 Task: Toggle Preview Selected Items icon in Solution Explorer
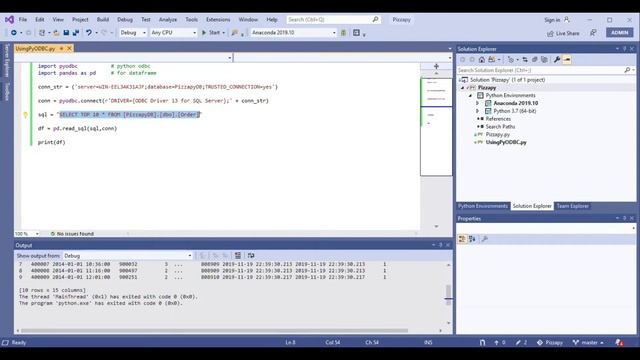[x=567, y=60]
